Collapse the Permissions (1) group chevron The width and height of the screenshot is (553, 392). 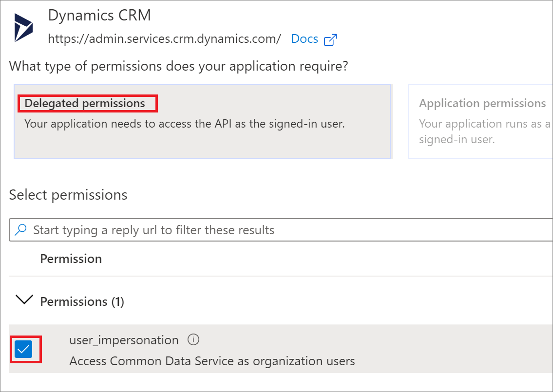pyautogui.click(x=24, y=299)
